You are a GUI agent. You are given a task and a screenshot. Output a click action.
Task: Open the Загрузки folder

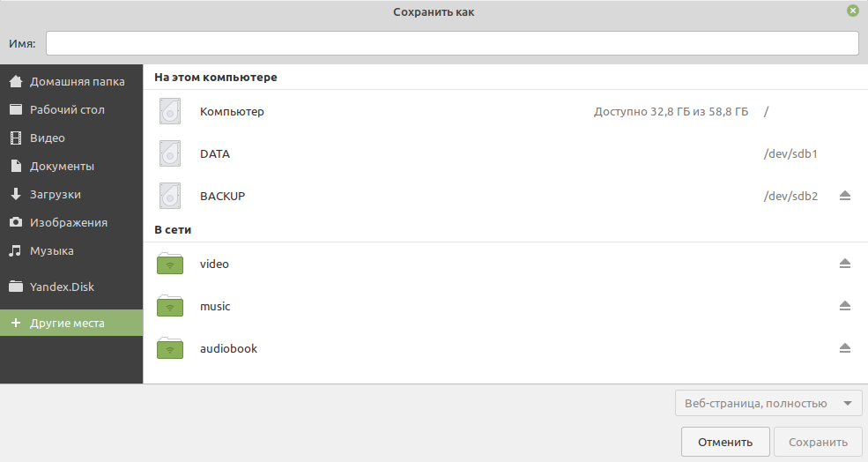coord(71,195)
